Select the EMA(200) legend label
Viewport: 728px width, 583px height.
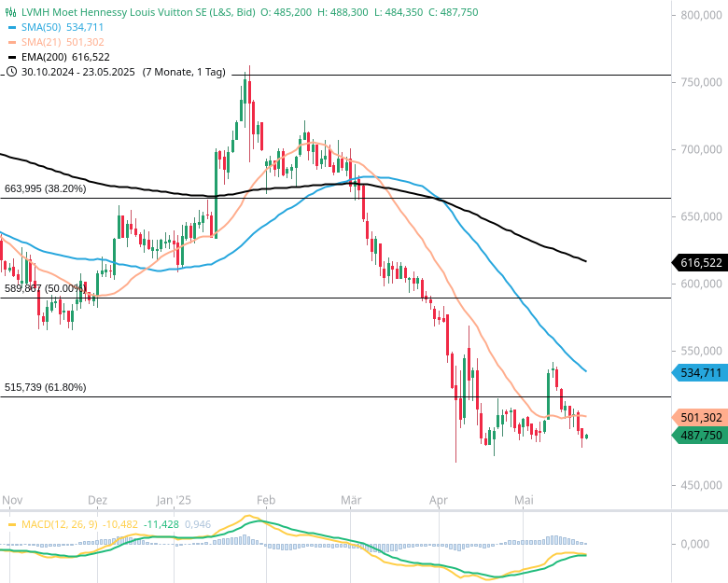coord(44,57)
